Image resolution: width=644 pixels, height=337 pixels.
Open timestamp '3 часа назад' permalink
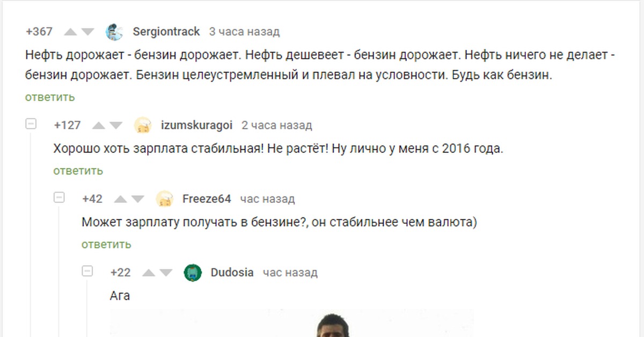click(x=244, y=32)
